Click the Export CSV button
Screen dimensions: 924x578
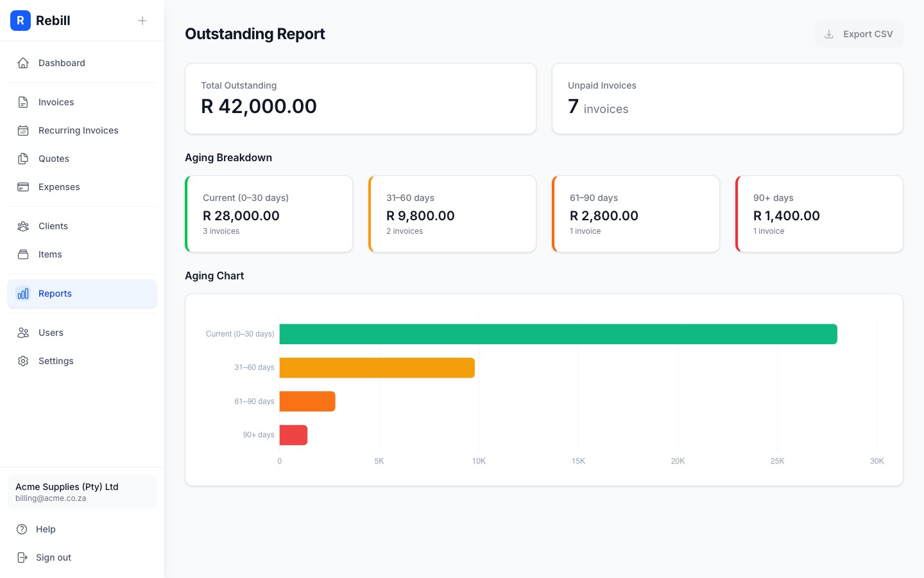tap(859, 34)
